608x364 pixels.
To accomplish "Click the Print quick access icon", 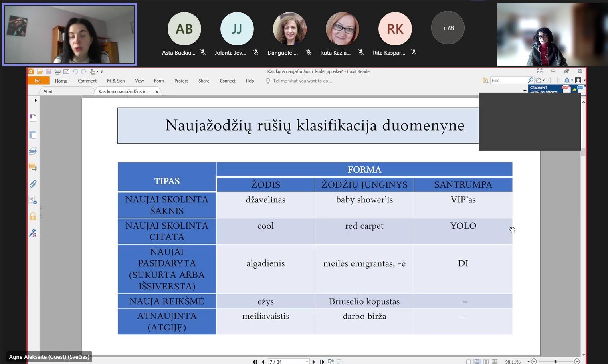I will tap(57, 71).
